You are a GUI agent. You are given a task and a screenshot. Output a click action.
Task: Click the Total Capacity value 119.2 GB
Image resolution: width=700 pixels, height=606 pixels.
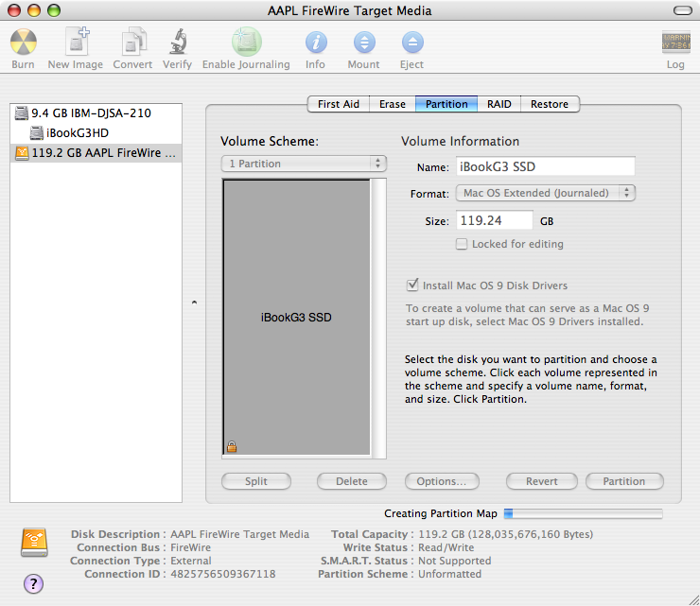pos(505,534)
